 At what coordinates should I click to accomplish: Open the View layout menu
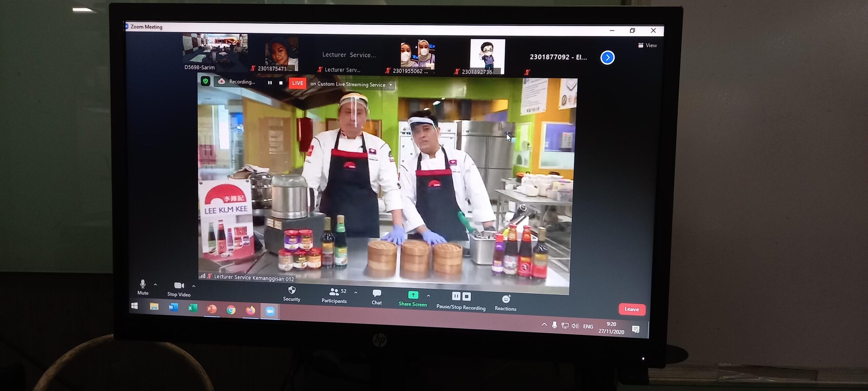click(x=648, y=45)
